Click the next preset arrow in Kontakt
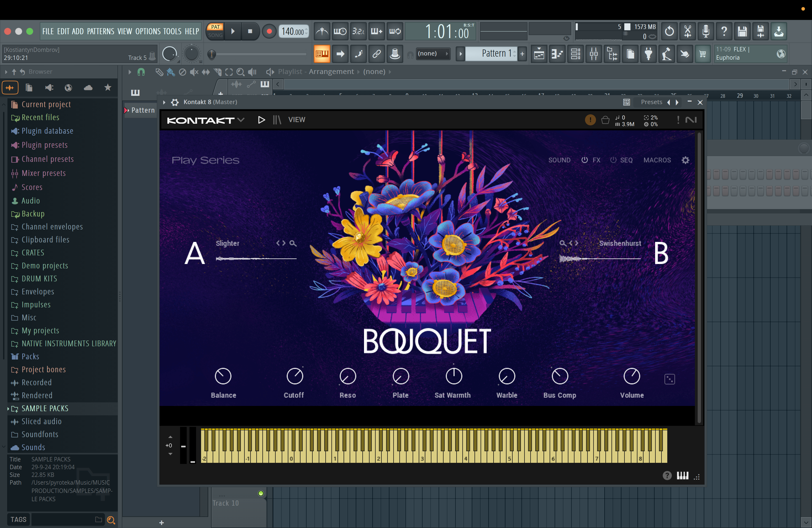 point(677,102)
